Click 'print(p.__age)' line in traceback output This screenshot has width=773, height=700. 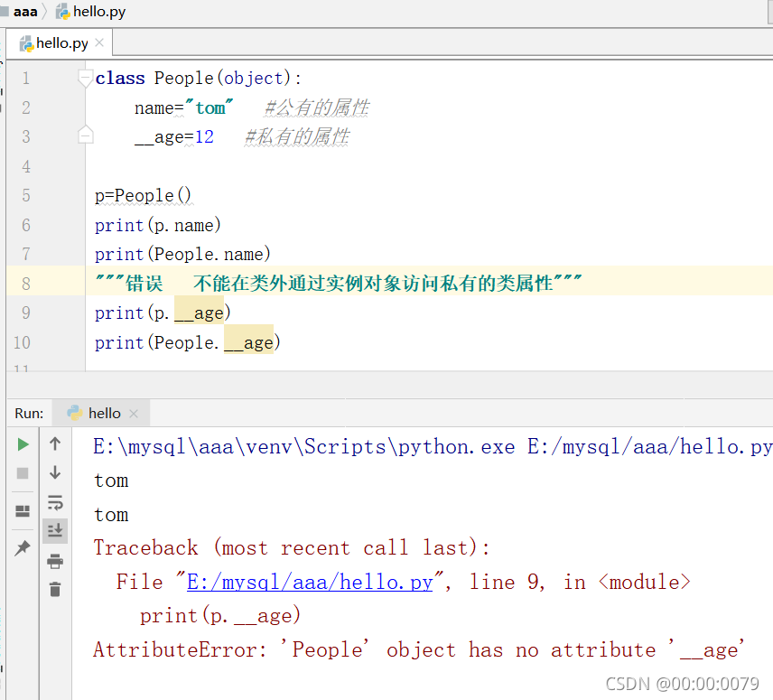[219, 616]
